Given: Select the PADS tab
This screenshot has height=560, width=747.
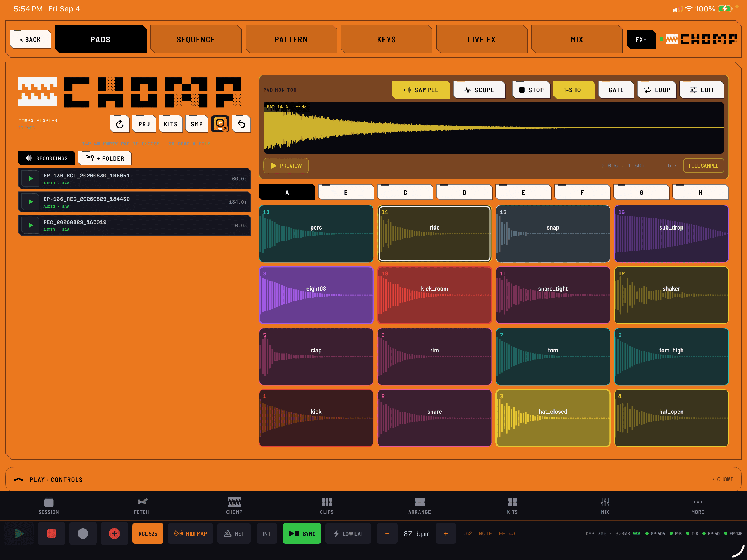Looking at the screenshot, I should [x=101, y=39].
